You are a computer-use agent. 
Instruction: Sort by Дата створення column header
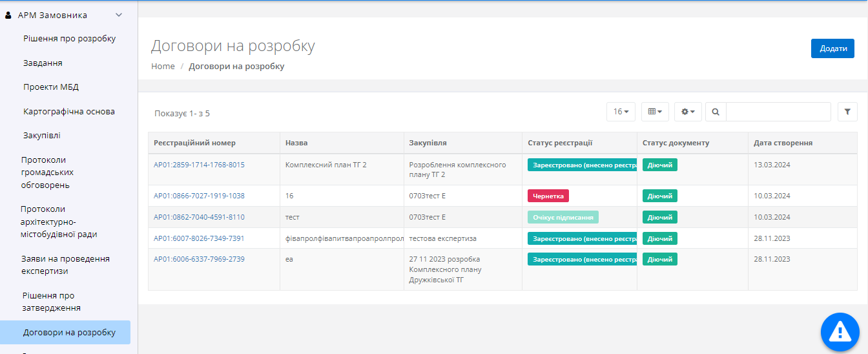783,143
